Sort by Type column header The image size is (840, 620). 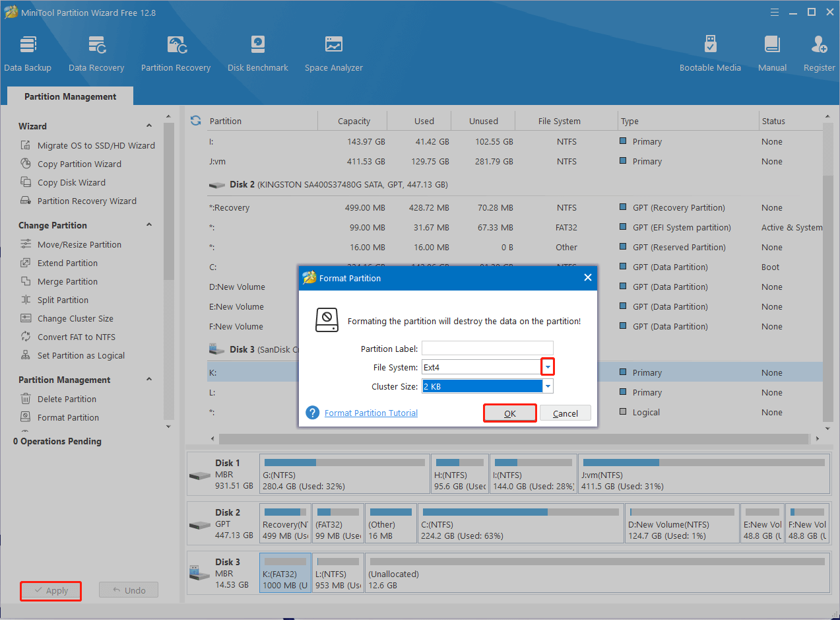[630, 121]
